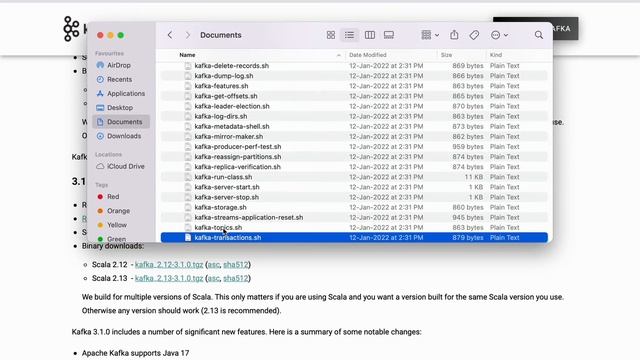Switch Finder to icon grid view
Screen dimensions: 640x360
331,35
